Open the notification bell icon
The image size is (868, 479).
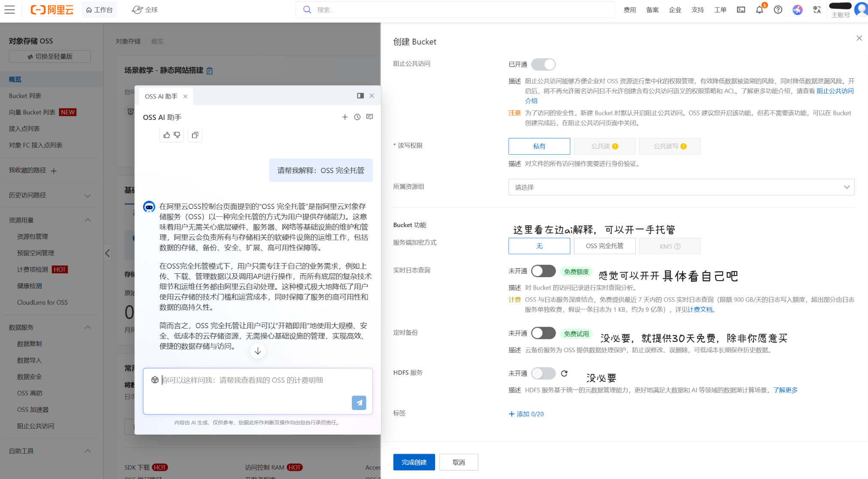pos(759,10)
